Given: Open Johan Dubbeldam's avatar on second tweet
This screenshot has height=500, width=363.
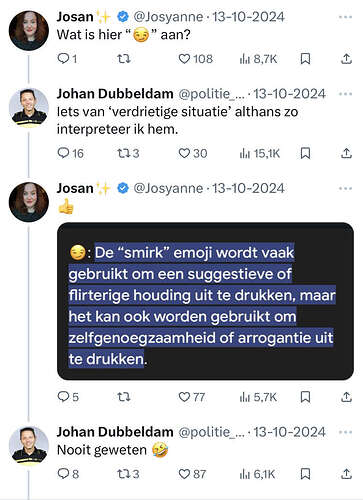Looking at the screenshot, I should (29, 108).
